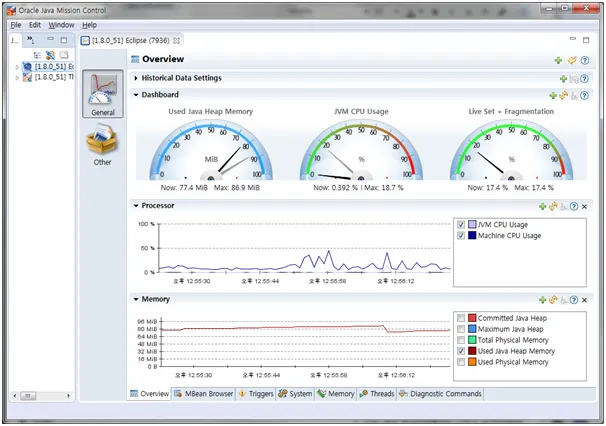This screenshot has width=606, height=426.
Task: Click green plus icon in Historical Data Settings
Action: click(563, 79)
